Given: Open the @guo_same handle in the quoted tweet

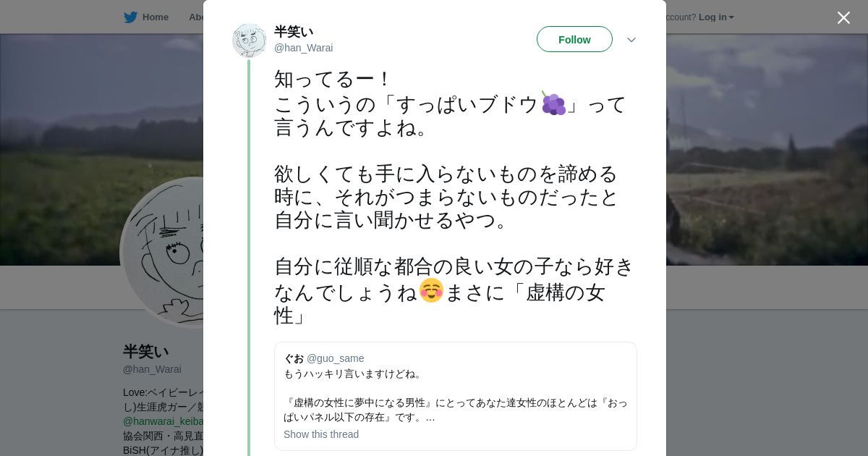Looking at the screenshot, I should 335,358.
